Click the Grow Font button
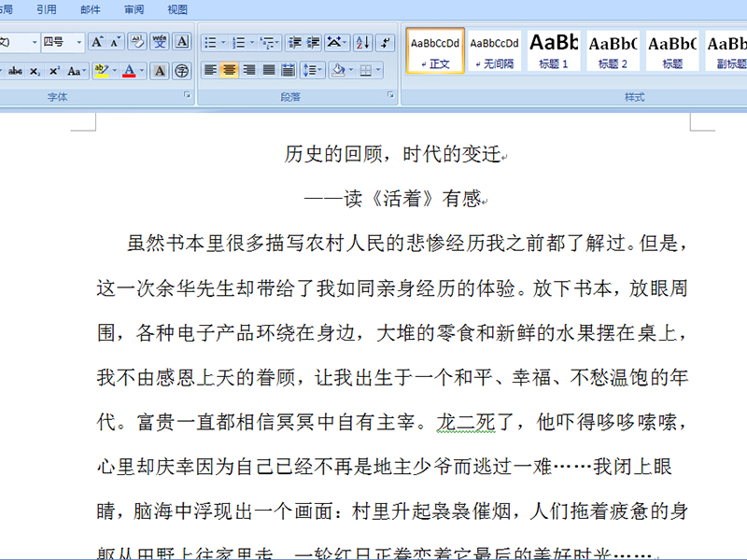 pyautogui.click(x=97, y=42)
